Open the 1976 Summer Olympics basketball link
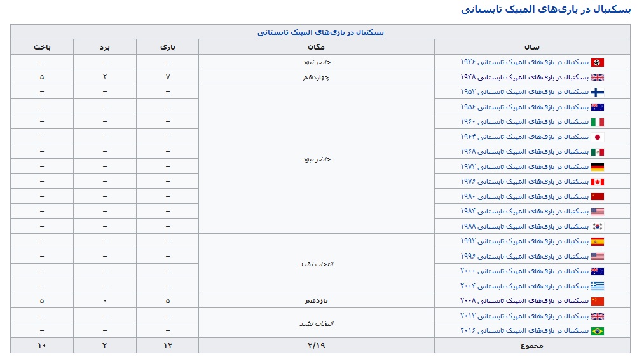This screenshot has height=364, width=637. click(524, 182)
